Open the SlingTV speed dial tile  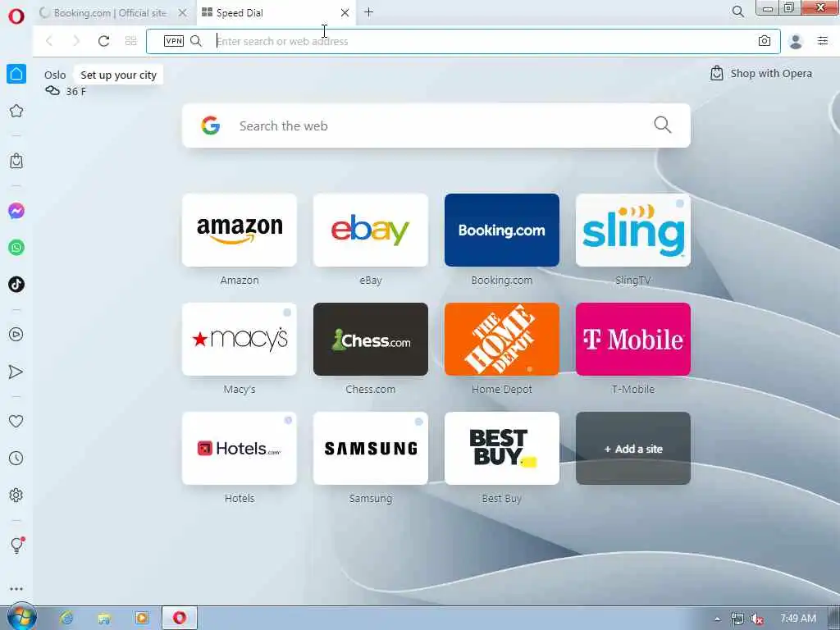pyautogui.click(x=633, y=230)
